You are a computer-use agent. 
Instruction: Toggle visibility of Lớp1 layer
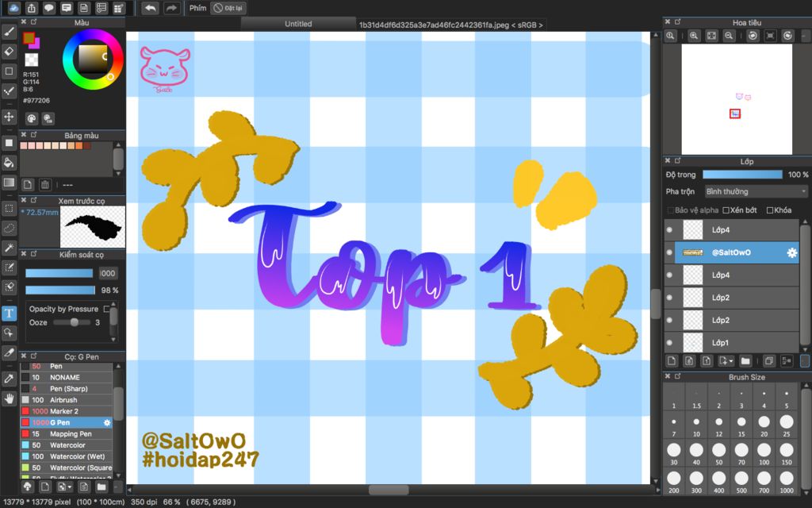click(669, 343)
